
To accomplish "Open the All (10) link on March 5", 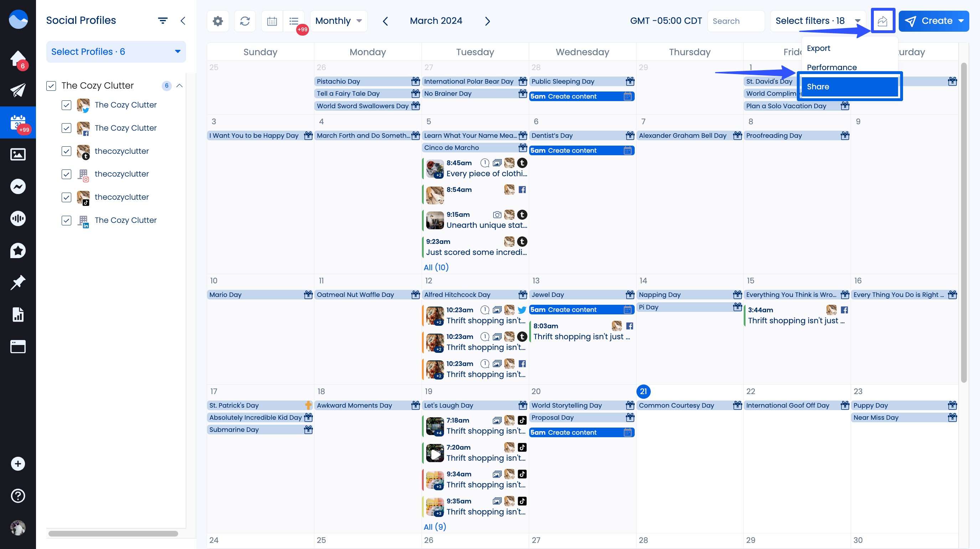I will pos(436,267).
